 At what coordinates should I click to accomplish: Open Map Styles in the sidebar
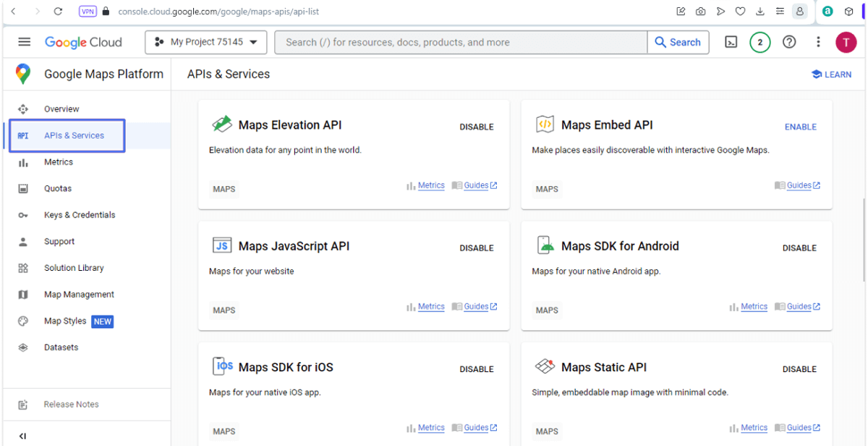click(x=65, y=321)
